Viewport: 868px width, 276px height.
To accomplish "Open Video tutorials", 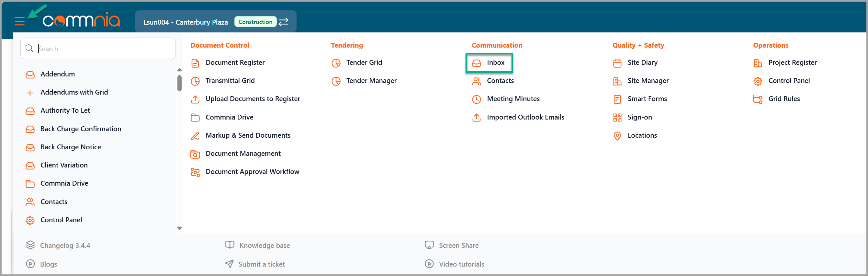I will [x=461, y=264].
